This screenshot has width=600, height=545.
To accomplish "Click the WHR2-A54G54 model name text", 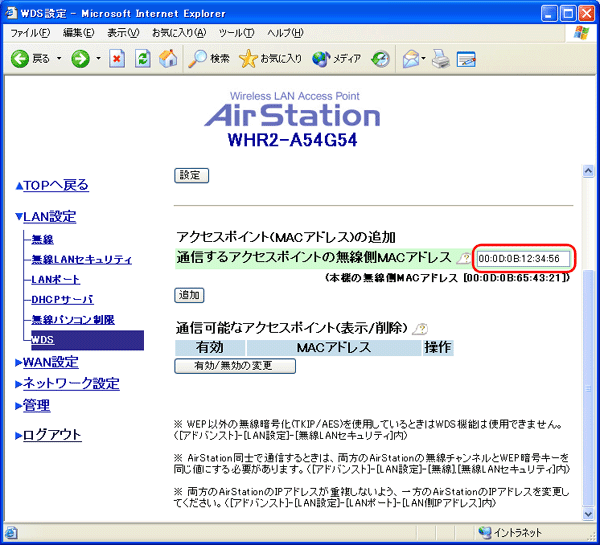I will pyautogui.click(x=292, y=140).
